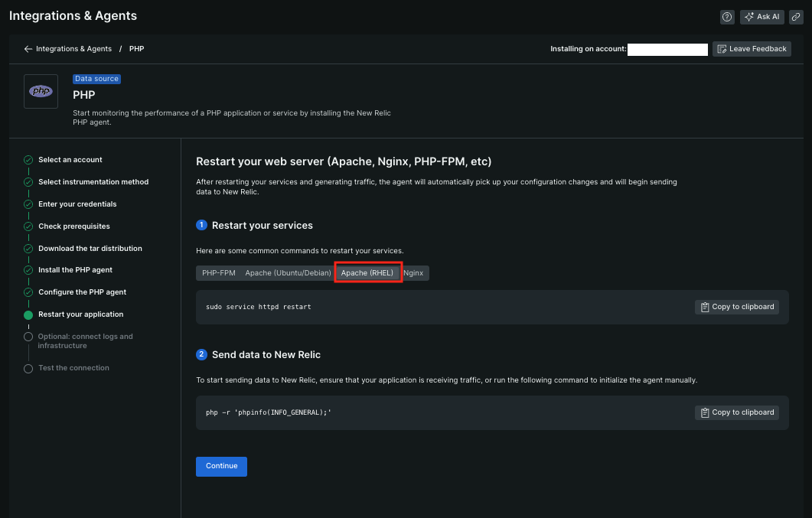Click the checkmark icon beside Install the PHP agent

28,270
